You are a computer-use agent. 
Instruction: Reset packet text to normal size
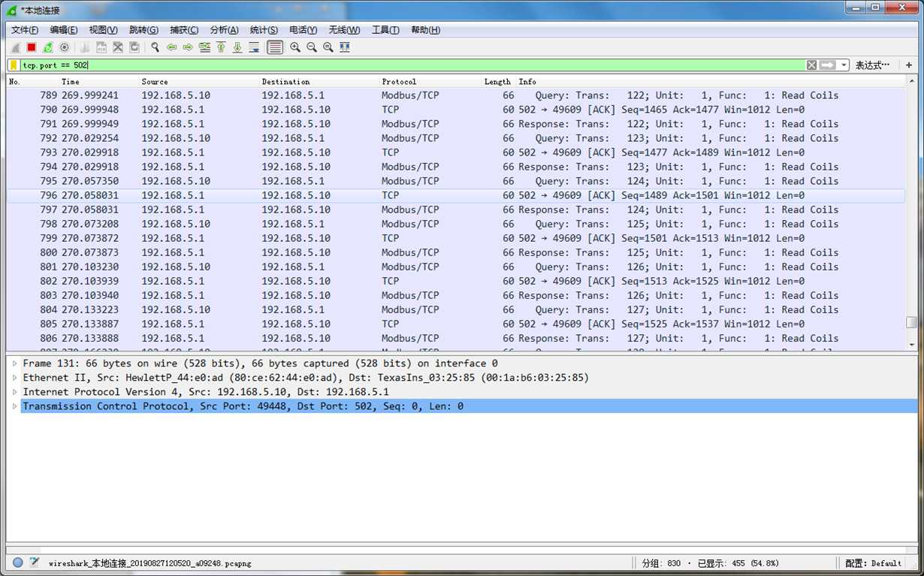pos(328,47)
